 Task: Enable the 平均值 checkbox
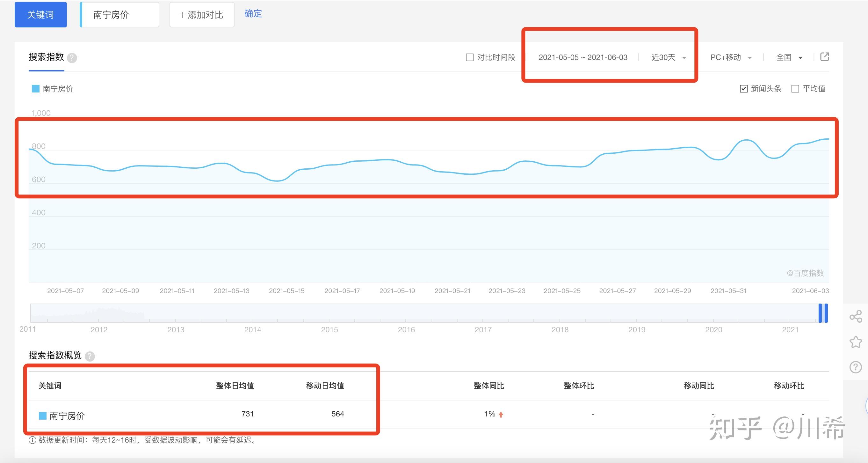click(795, 89)
